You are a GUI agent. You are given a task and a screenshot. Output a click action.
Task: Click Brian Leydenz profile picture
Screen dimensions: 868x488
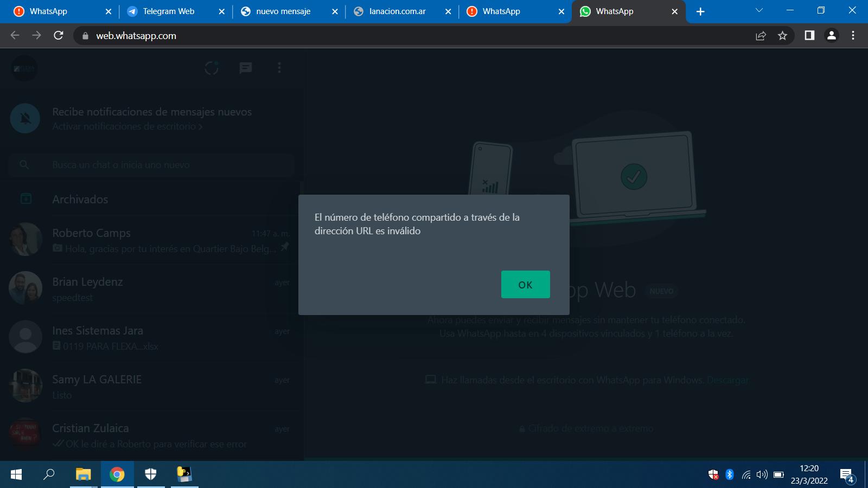25,288
